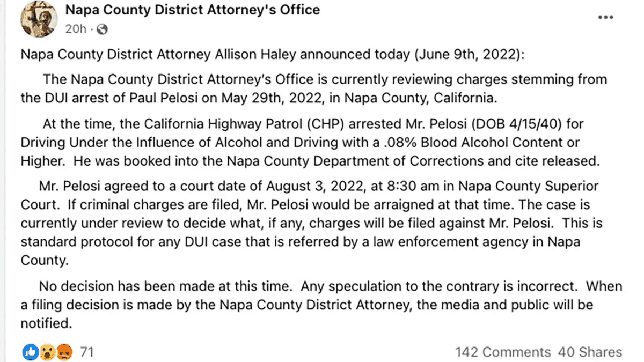Click the Napa County DA profile picture
644x362 pixels.
(x=39, y=19)
